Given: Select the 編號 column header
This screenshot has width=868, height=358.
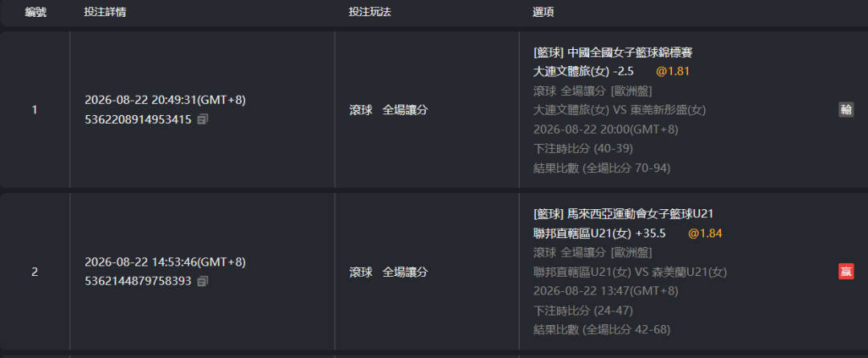Looking at the screenshot, I should 36,12.
